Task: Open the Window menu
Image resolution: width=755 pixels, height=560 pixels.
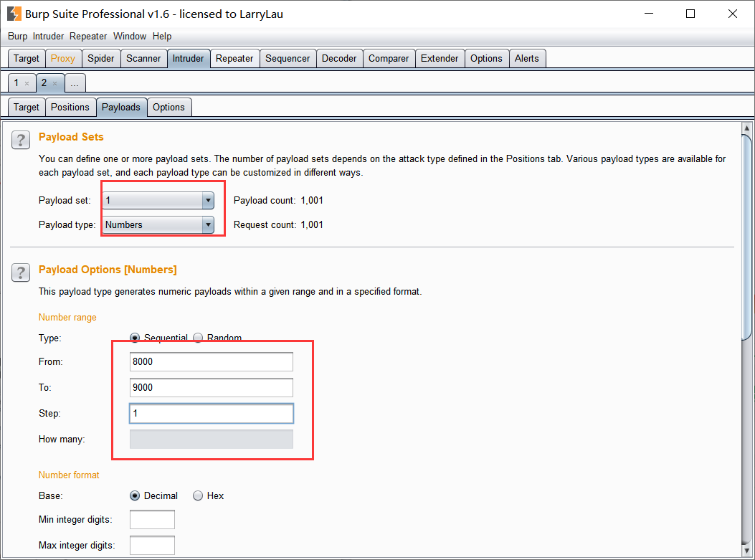Action: coord(130,36)
